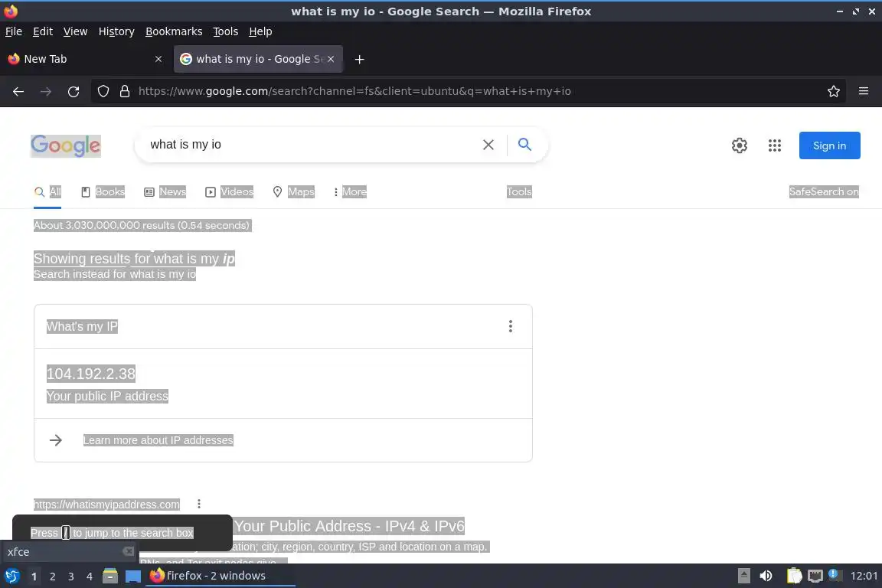Click the Forward navigation arrow

point(46,92)
